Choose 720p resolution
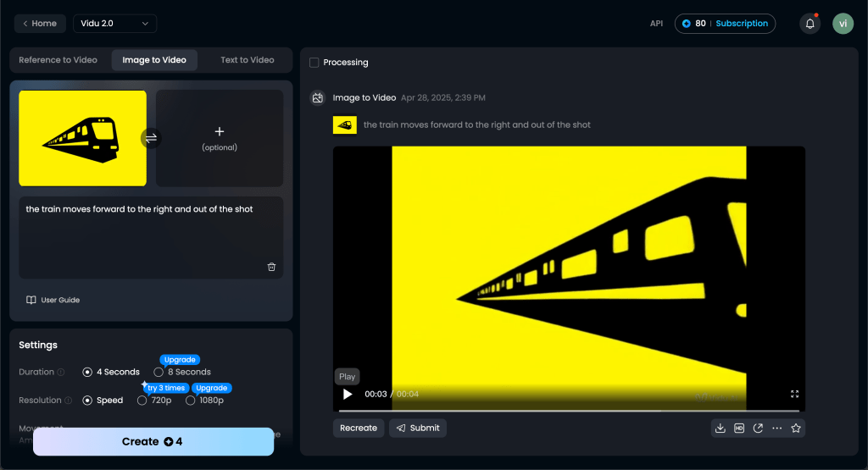This screenshot has width=868, height=470. click(142, 401)
